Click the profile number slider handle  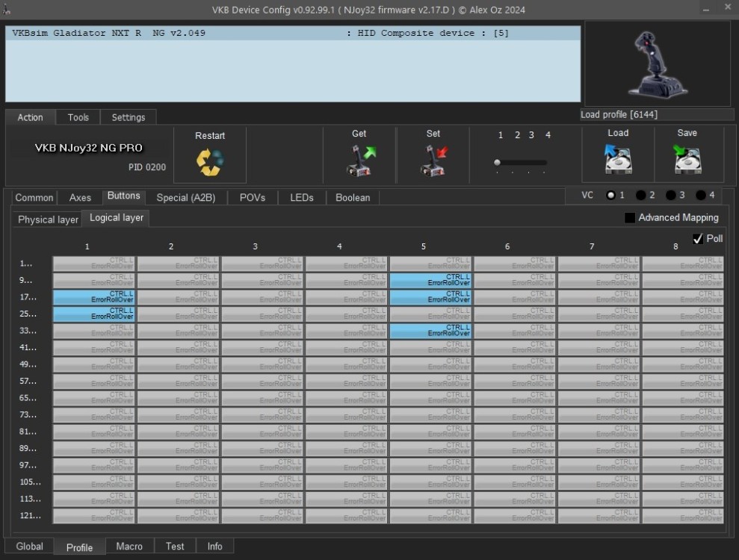(497, 163)
